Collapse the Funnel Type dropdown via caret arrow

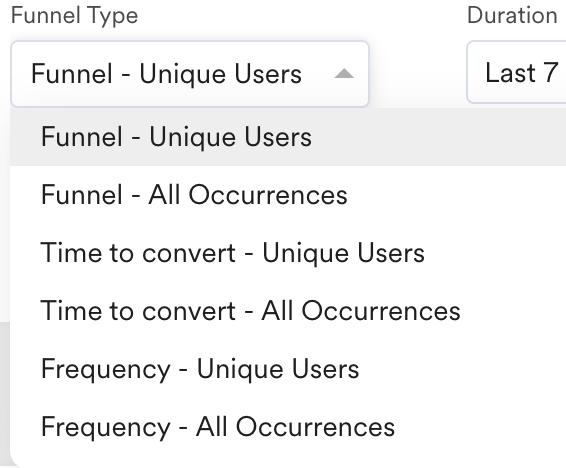tap(344, 74)
